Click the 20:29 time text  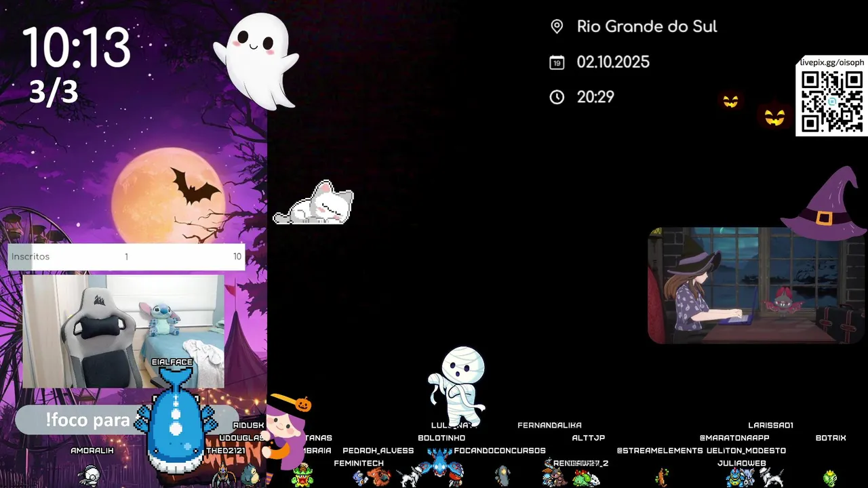(x=595, y=97)
